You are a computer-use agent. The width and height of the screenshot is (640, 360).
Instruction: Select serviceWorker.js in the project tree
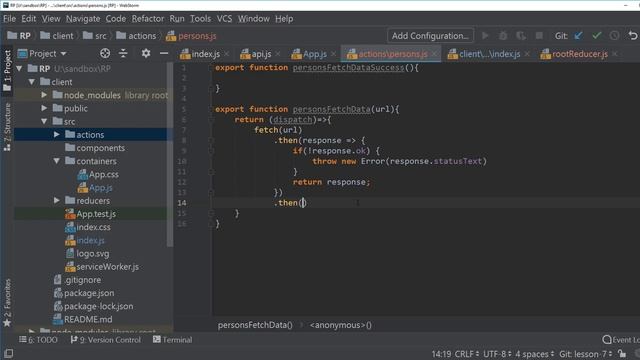tap(107, 267)
